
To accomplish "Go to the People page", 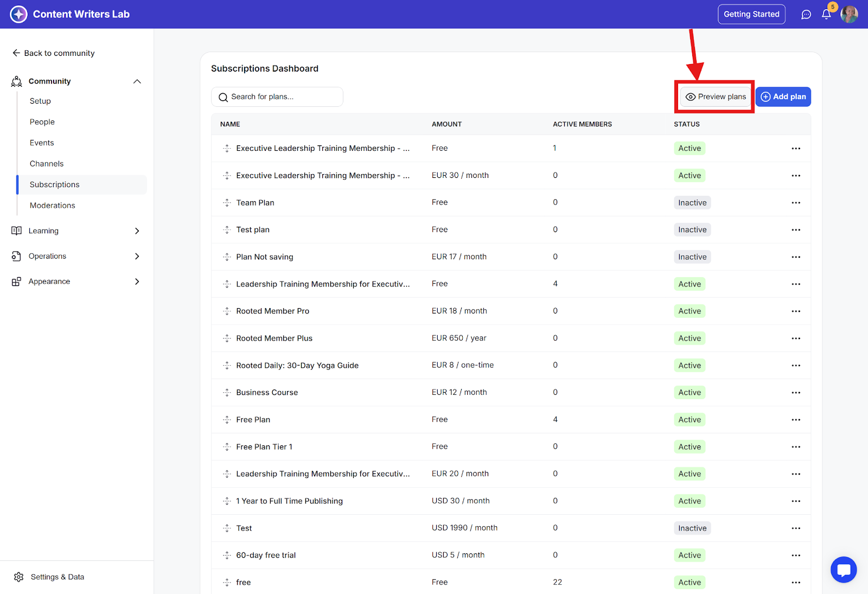I will click(x=42, y=122).
